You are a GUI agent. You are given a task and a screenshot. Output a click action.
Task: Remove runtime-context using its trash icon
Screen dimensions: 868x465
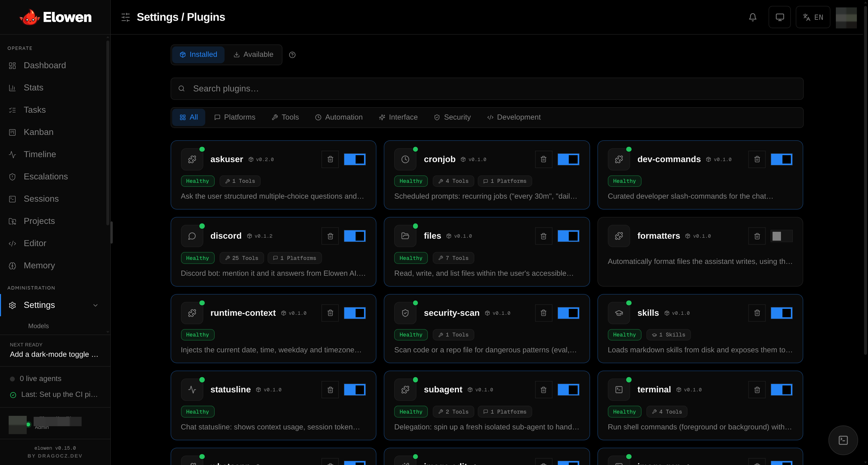tap(330, 313)
